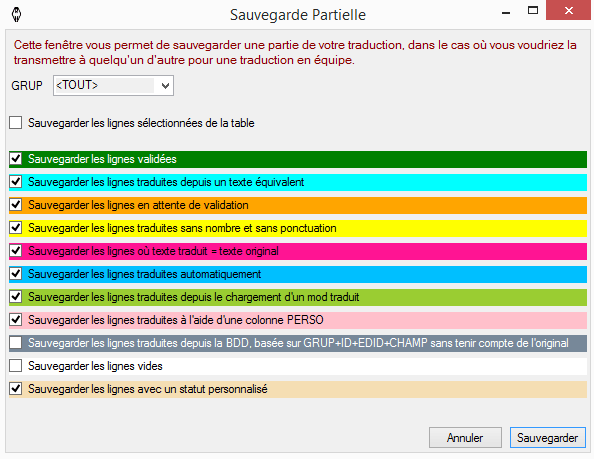Uncheck lines with personalized status

click(x=16, y=389)
